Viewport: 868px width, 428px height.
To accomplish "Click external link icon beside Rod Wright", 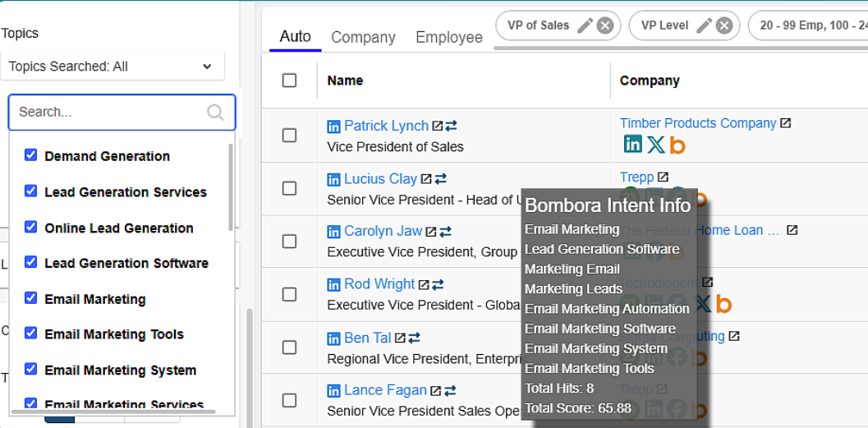I will [x=424, y=284].
